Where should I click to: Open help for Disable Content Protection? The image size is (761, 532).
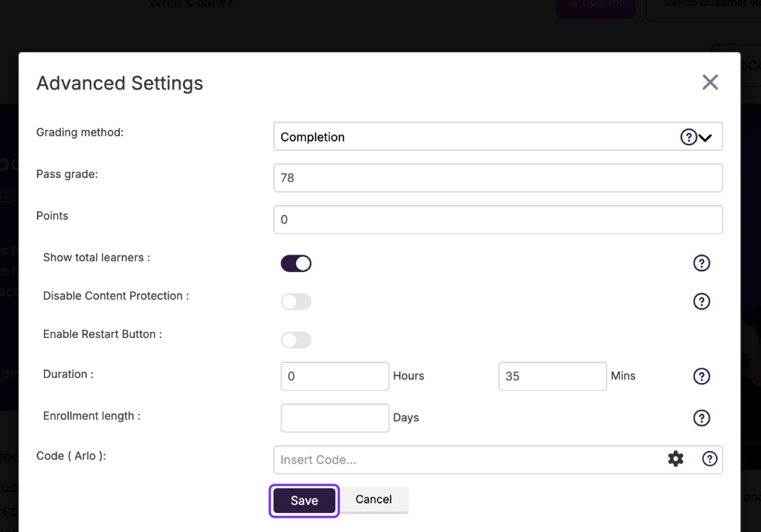point(701,301)
